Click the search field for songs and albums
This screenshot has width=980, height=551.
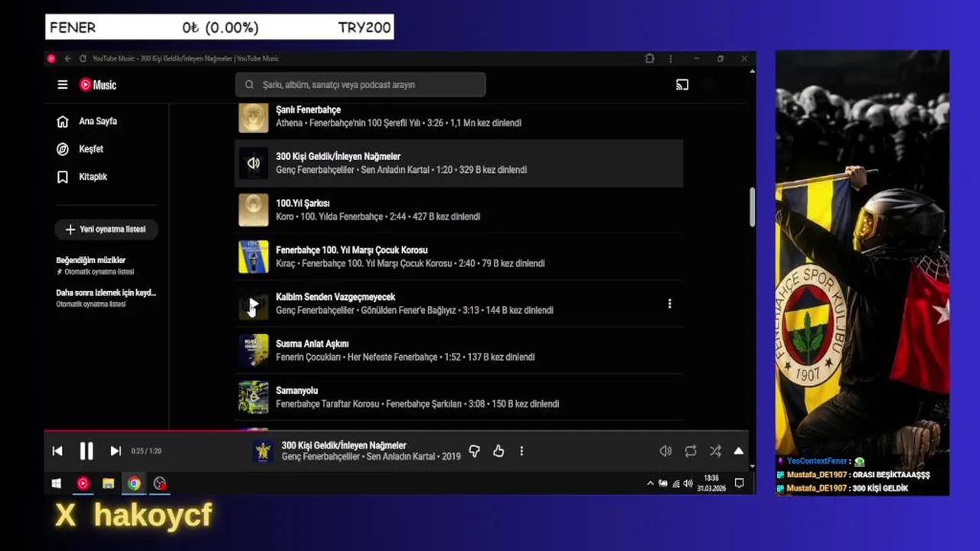coord(361,85)
